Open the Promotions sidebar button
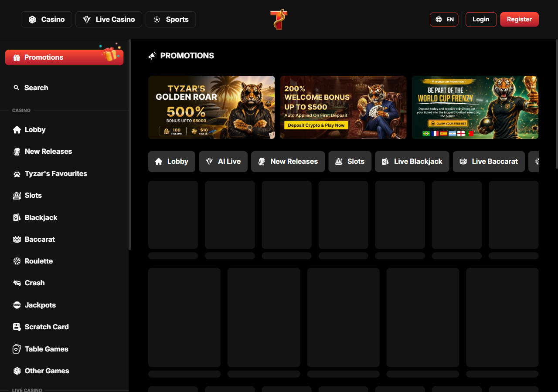This screenshot has width=558, height=392. click(x=64, y=57)
